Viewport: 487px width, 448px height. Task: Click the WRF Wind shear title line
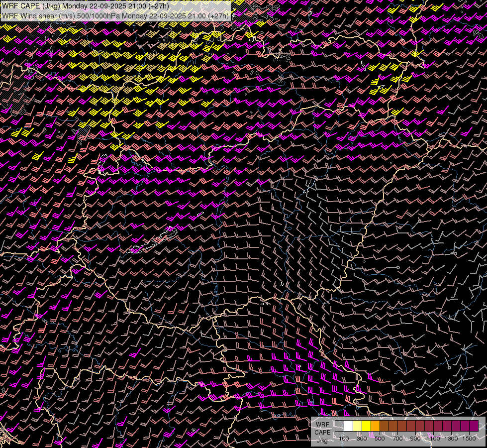(x=115, y=15)
